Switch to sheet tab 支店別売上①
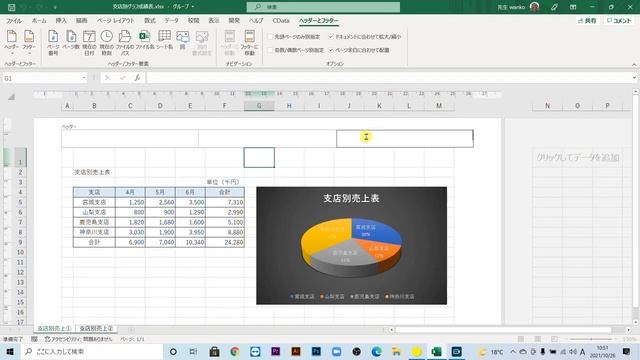This screenshot has height=360, width=640. tap(54, 329)
